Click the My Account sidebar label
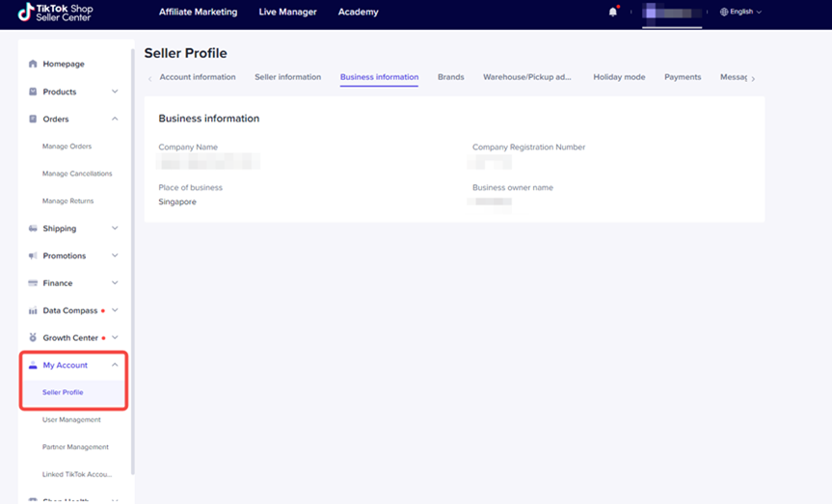Viewport: 832px width, 504px height. coord(66,365)
